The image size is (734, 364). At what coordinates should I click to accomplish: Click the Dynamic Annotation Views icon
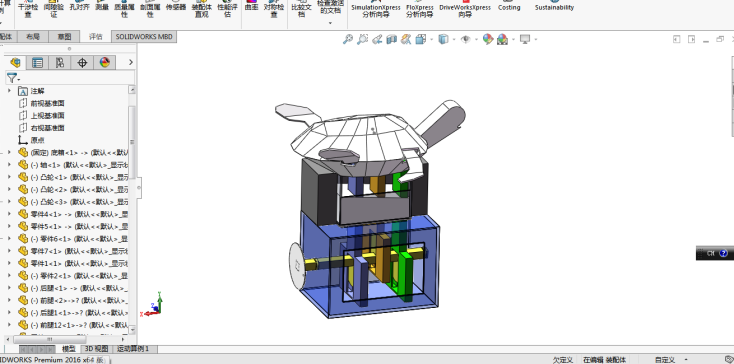(x=406, y=39)
